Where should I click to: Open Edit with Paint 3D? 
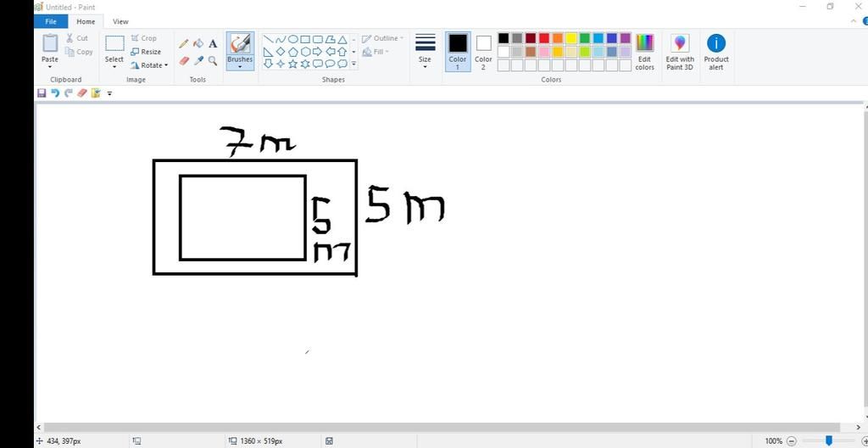click(x=680, y=52)
